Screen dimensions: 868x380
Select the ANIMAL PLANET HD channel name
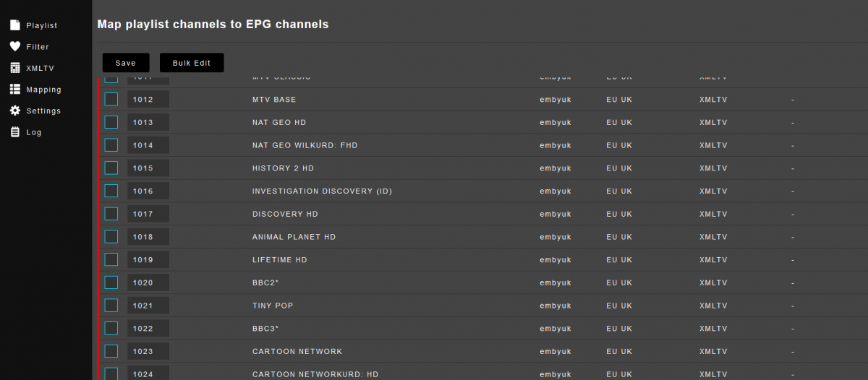(x=294, y=237)
